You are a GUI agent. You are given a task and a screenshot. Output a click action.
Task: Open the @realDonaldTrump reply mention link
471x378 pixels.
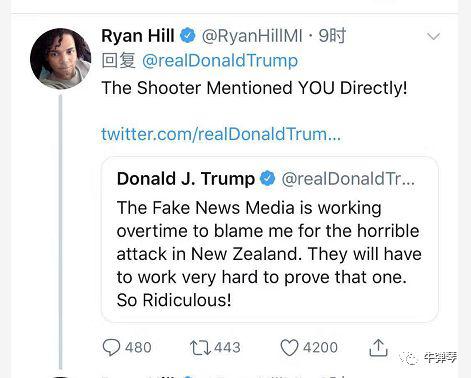click(220, 61)
